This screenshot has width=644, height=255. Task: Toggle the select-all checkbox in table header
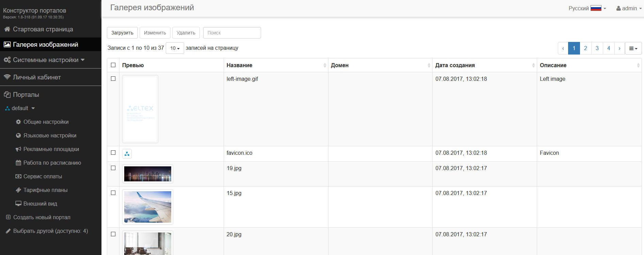tap(113, 65)
